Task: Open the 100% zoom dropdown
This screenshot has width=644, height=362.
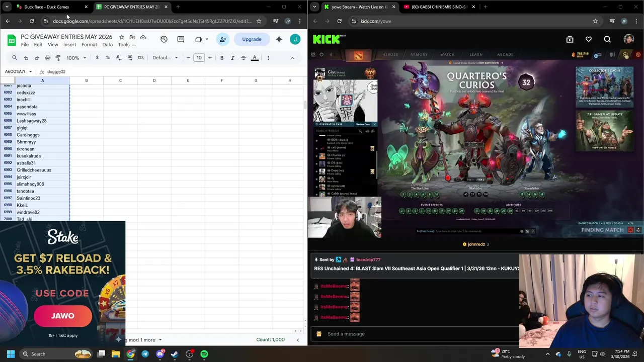Action: click(x=77, y=58)
